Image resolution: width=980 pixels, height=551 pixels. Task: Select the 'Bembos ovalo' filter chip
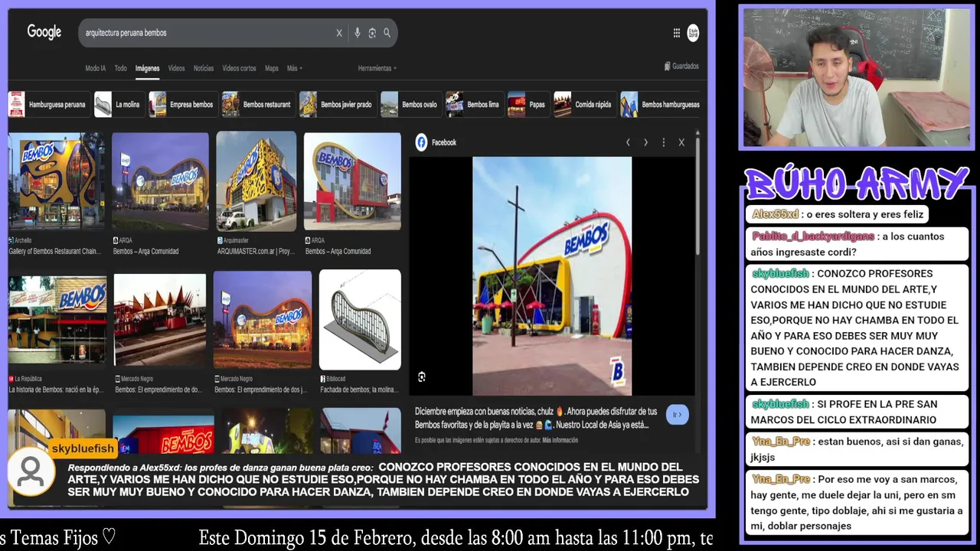410,104
